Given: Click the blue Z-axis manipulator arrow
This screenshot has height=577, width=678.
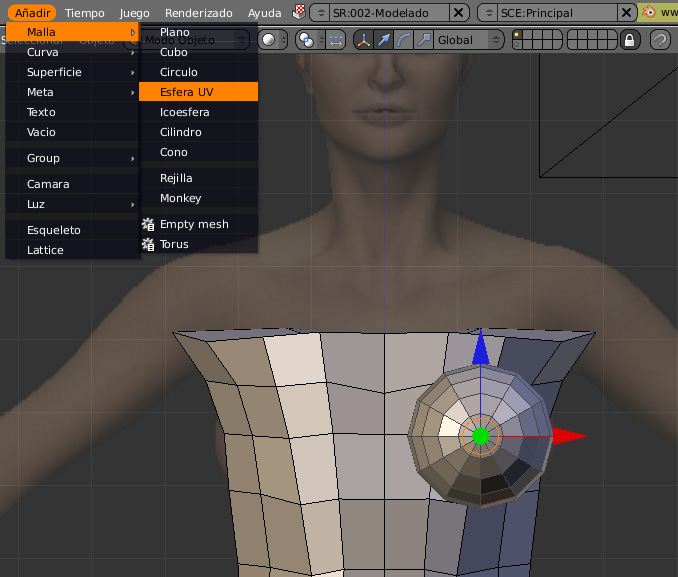Looking at the screenshot, I should click(480, 348).
